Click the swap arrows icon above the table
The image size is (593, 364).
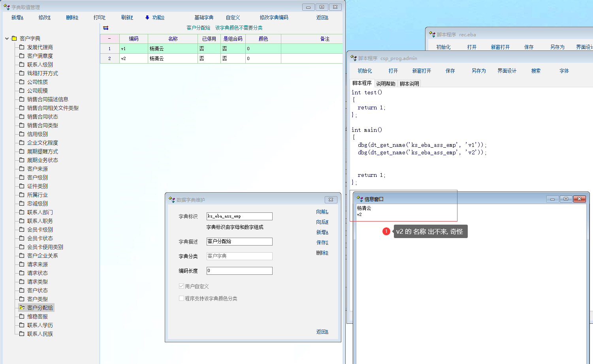pos(105,28)
